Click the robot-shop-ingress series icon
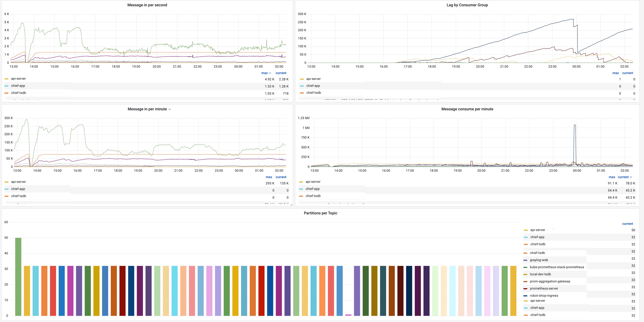Viewport: 644px width, 322px height. [526, 296]
